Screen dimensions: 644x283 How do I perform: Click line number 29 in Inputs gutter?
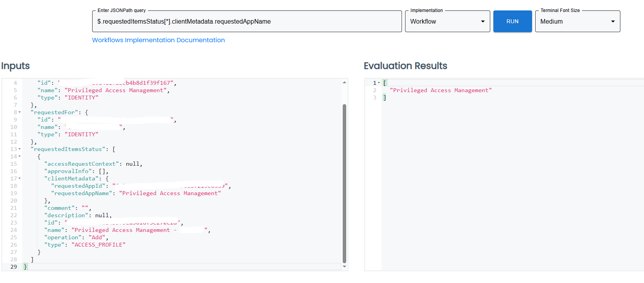click(14, 267)
